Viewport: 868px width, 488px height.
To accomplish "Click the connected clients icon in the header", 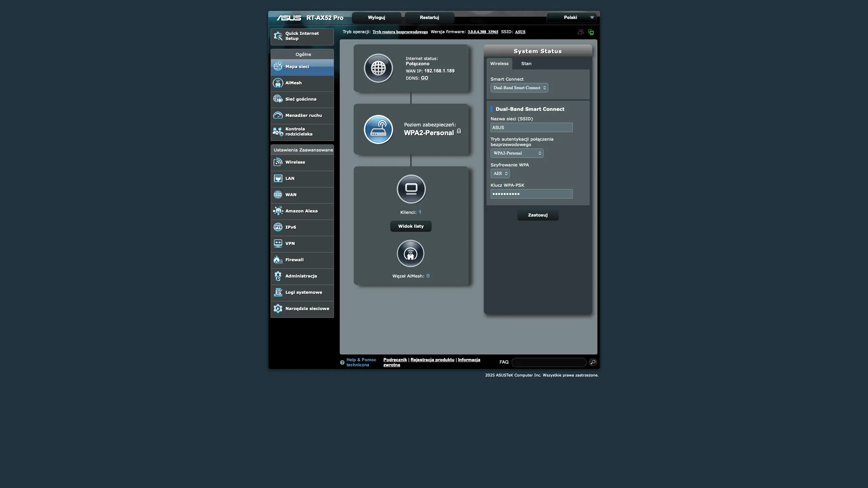I will (x=580, y=32).
